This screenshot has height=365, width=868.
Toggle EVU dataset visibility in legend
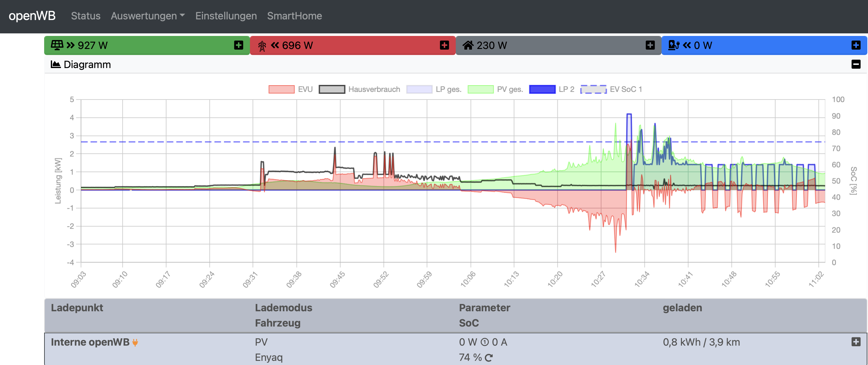[x=281, y=89]
